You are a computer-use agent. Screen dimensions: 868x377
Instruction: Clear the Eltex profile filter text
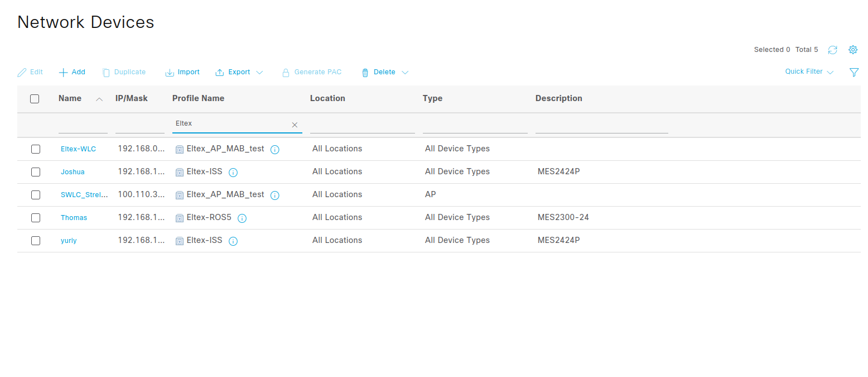click(295, 125)
